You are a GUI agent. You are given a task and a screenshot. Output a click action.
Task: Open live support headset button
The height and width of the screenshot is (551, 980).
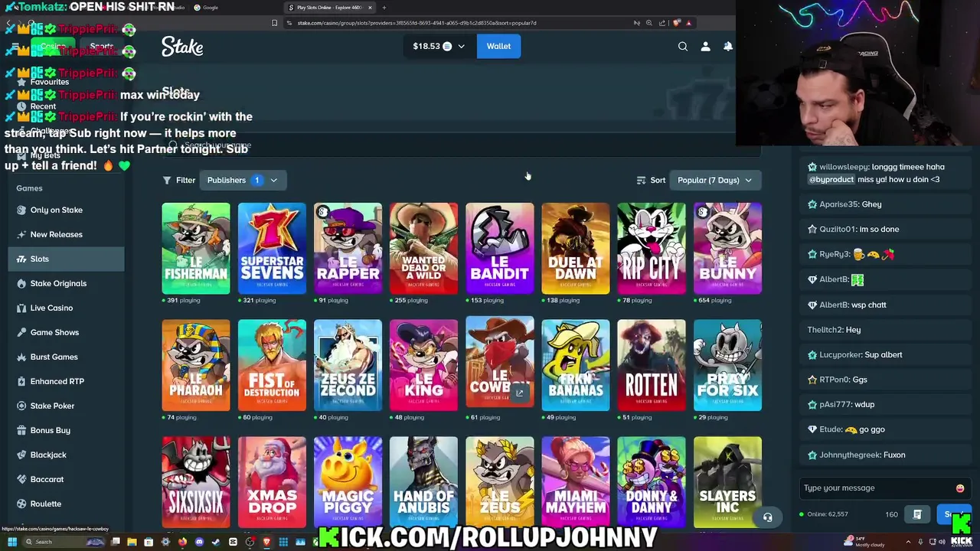coord(767,517)
